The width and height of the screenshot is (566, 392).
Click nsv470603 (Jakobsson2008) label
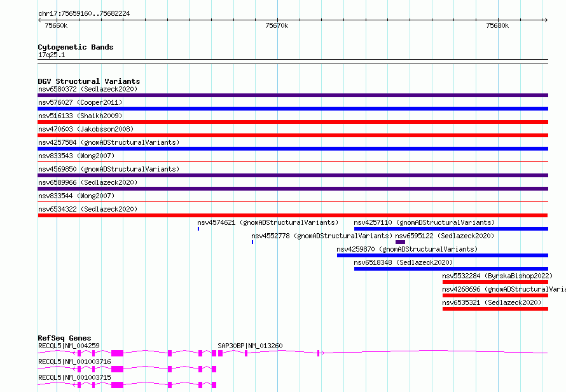click(x=86, y=129)
